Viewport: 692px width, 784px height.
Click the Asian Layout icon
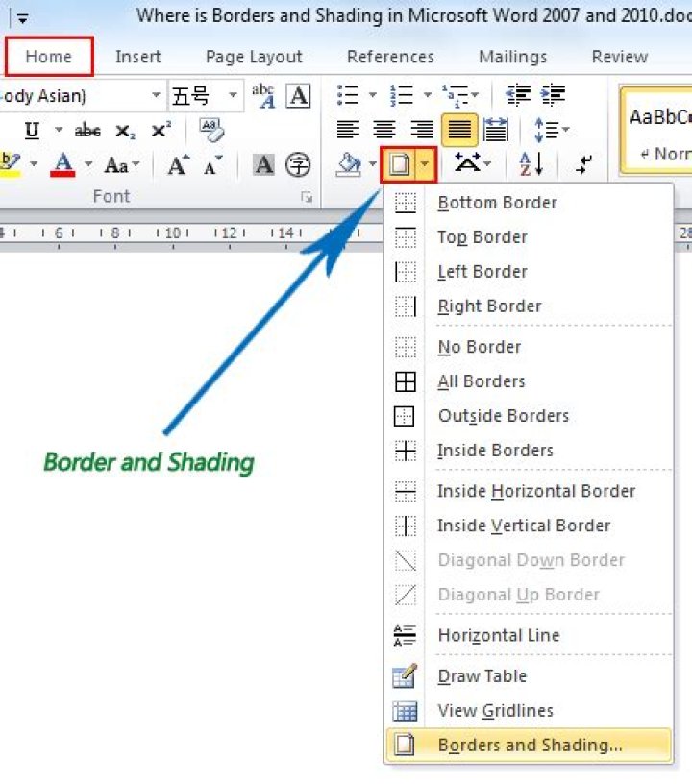(467, 163)
